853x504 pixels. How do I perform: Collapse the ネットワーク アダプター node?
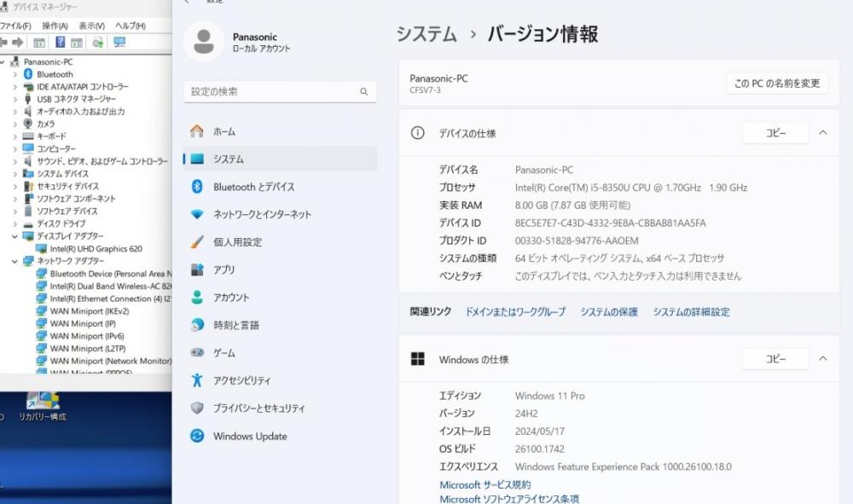[x=15, y=261]
